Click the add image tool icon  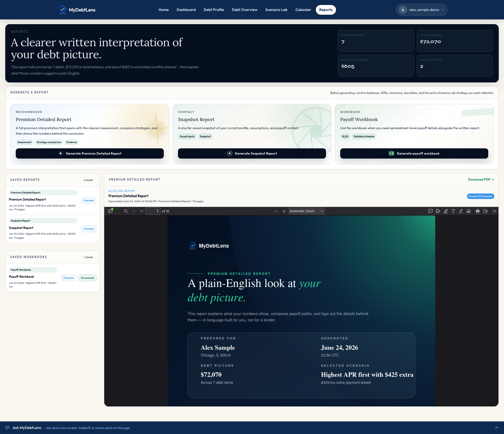pyautogui.click(x=469, y=211)
